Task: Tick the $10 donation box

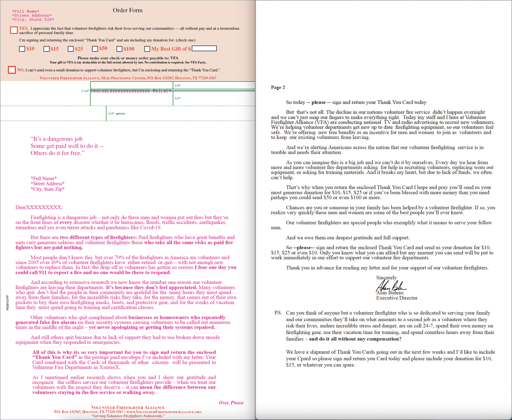Action: pyautogui.click(x=22, y=49)
